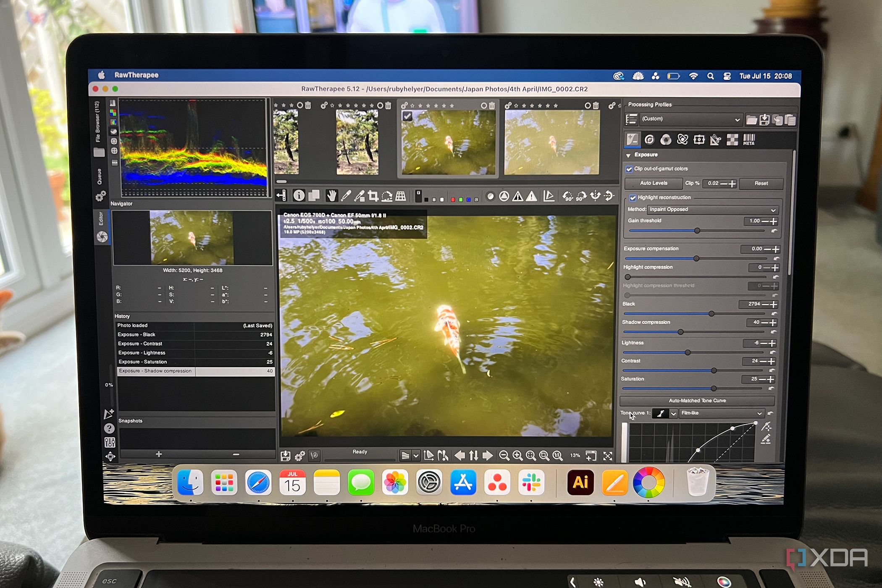The image size is (882, 588).
Task: Select the 'Exposure - Contrast' history entry
Action: click(195, 344)
